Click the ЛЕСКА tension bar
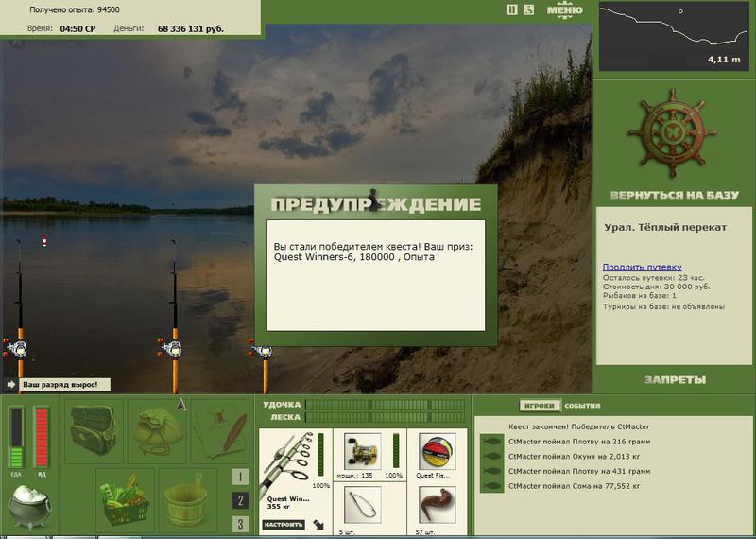 [386, 417]
